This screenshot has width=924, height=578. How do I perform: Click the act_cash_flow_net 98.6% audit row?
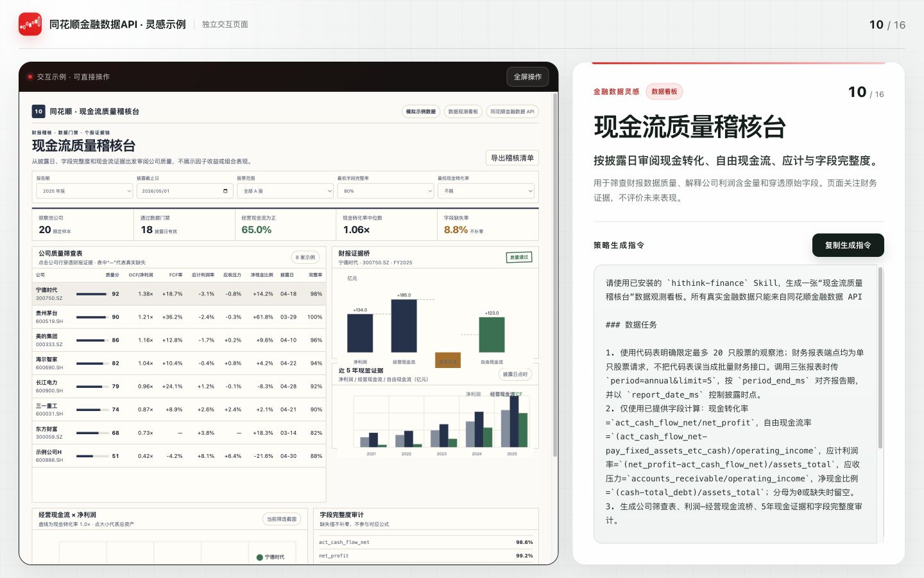pos(426,542)
